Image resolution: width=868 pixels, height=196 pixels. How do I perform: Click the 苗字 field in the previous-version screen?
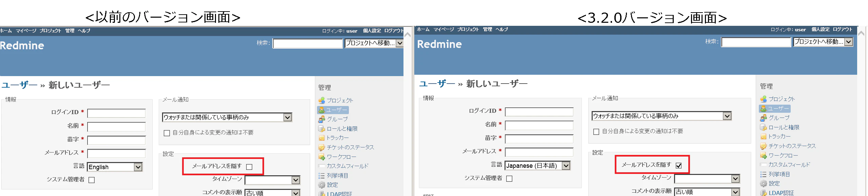point(116,140)
